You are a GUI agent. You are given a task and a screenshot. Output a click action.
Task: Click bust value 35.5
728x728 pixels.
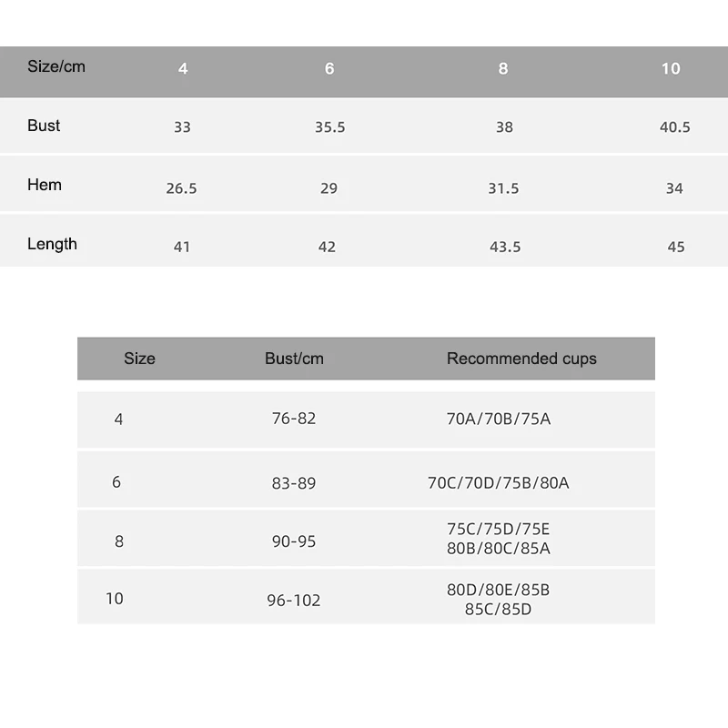click(x=329, y=127)
